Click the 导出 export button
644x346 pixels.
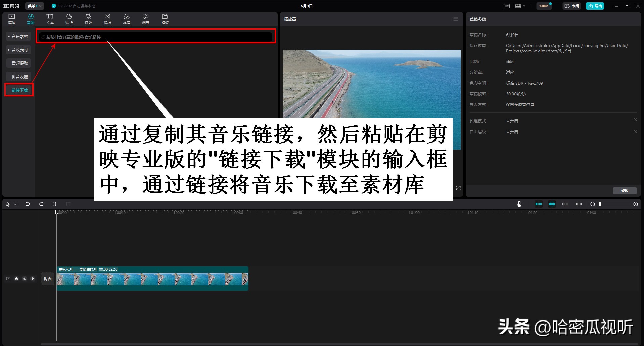pyautogui.click(x=595, y=6)
